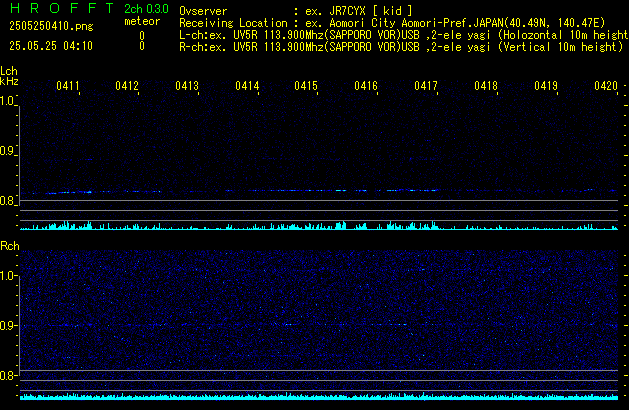
Task: Click the Lch kHz axis label
Action: (9, 76)
